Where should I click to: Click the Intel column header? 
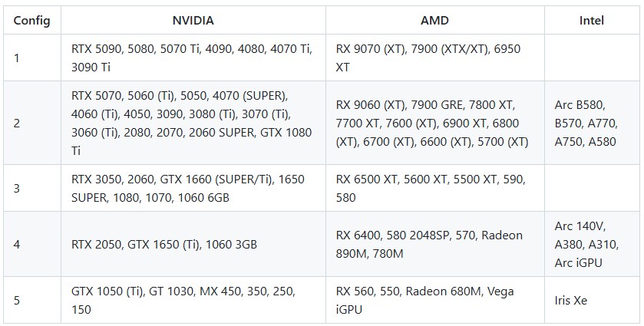591,21
